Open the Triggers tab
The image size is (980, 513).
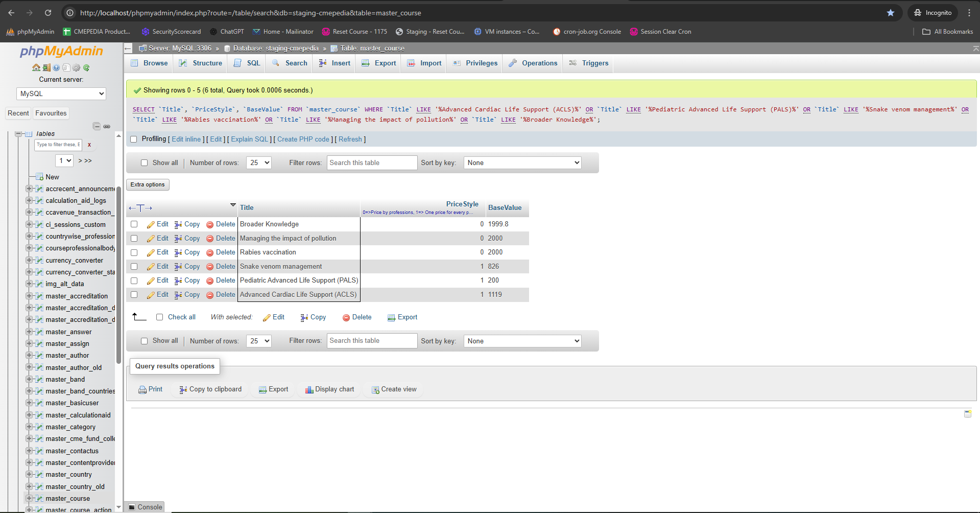click(x=589, y=63)
